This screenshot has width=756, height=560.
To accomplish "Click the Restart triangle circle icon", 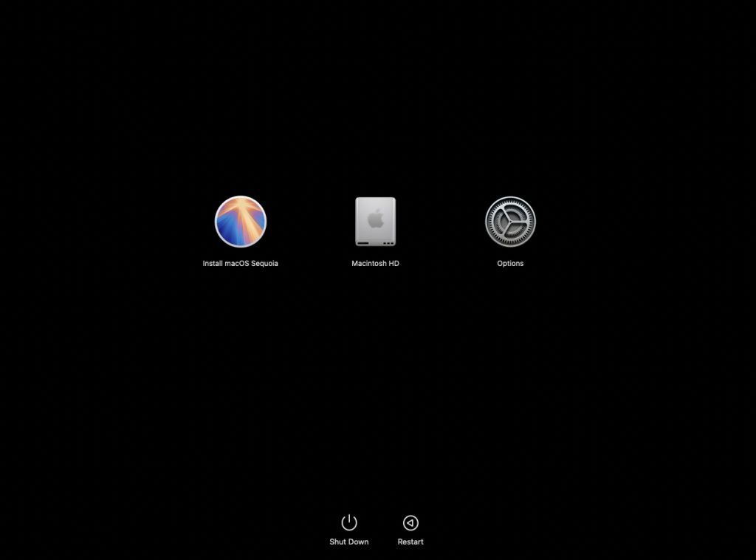I will click(410, 523).
